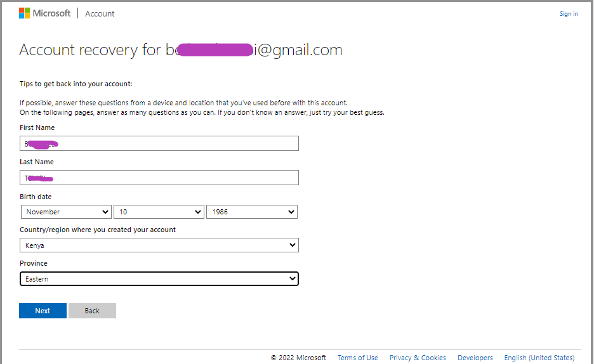Click the Country/region field label text
The height and width of the screenshot is (364, 594).
(x=98, y=230)
